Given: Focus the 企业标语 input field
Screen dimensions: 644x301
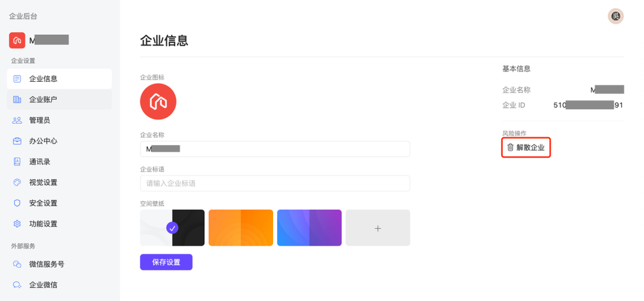Looking at the screenshot, I should [x=275, y=183].
